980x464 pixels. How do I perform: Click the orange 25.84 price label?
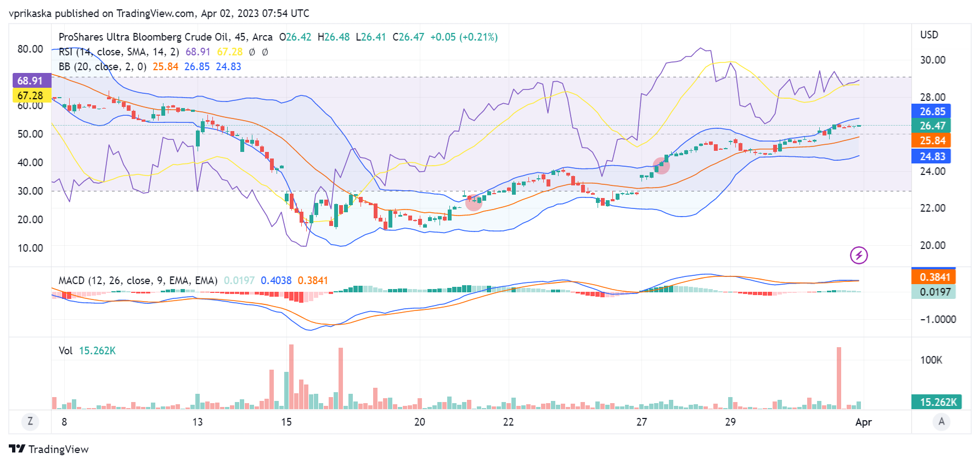pyautogui.click(x=931, y=140)
